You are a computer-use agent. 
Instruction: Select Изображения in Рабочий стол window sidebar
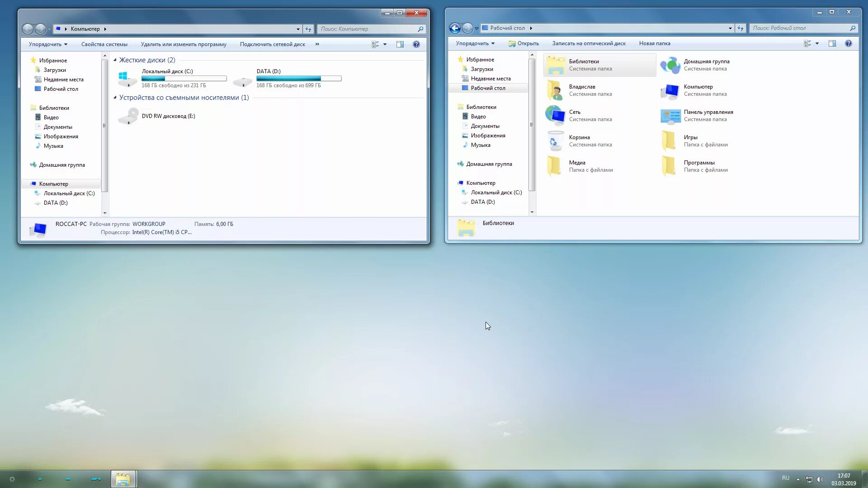point(488,136)
